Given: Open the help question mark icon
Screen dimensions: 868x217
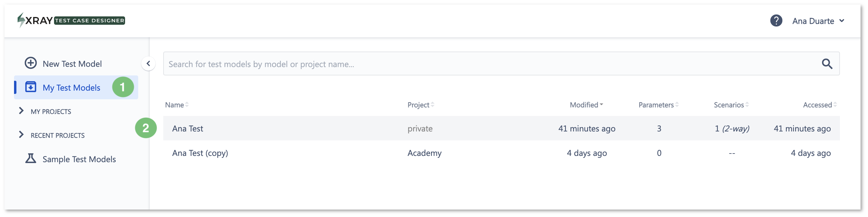Looking at the screenshot, I should (x=776, y=21).
